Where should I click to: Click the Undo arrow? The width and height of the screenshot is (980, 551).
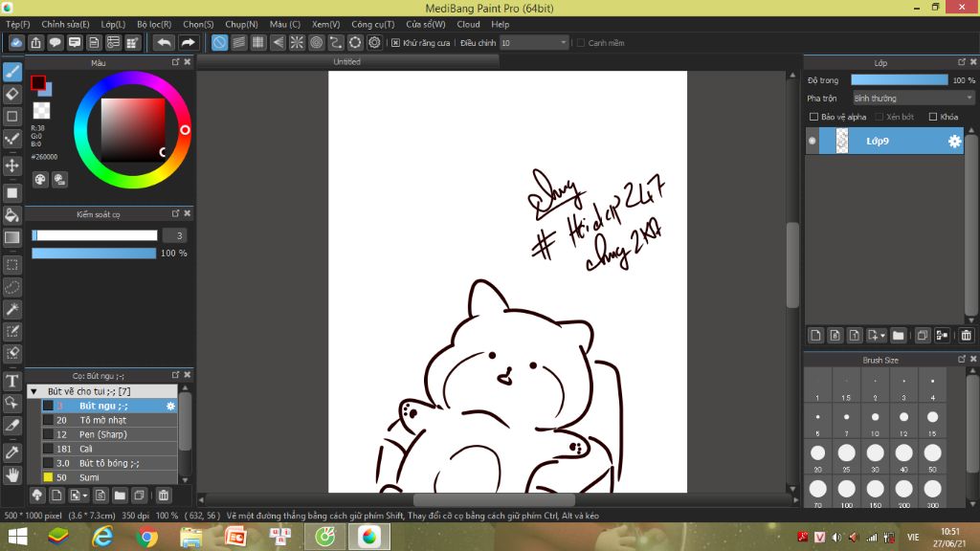(x=165, y=42)
